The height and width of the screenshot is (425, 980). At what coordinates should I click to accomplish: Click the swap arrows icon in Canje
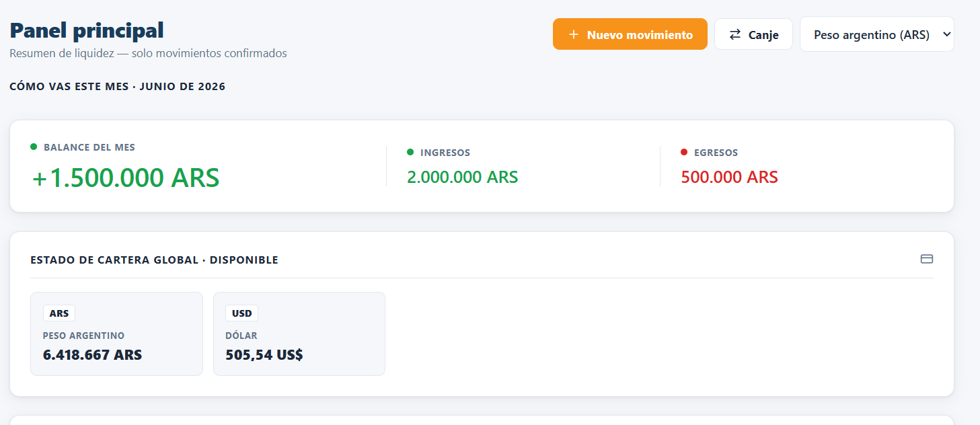click(x=735, y=34)
